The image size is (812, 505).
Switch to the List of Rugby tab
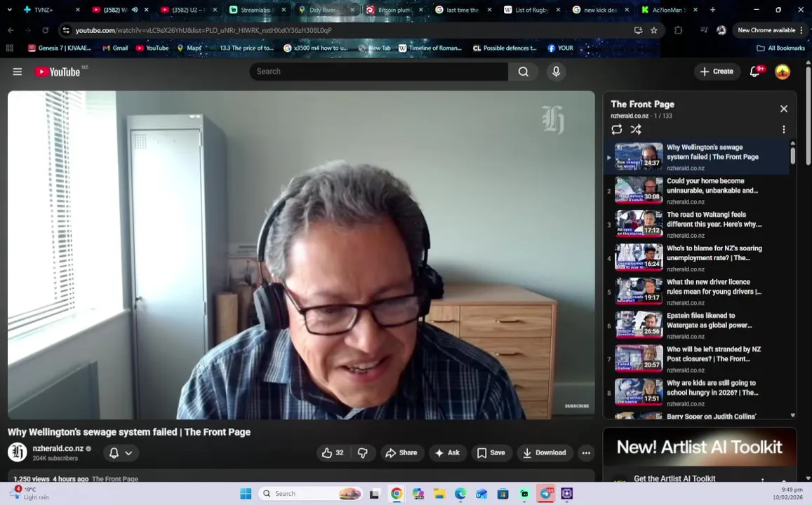tap(531, 9)
